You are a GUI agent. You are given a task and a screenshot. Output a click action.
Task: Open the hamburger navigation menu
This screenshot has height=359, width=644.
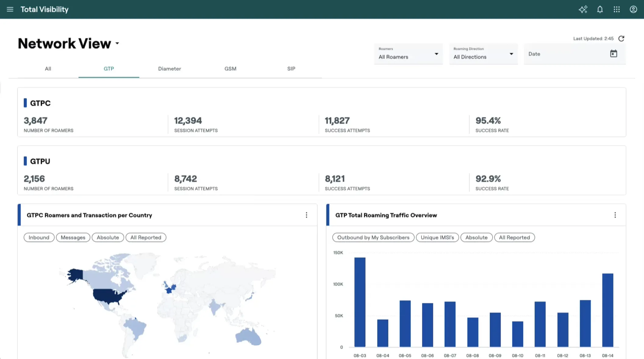click(x=10, y=9)
